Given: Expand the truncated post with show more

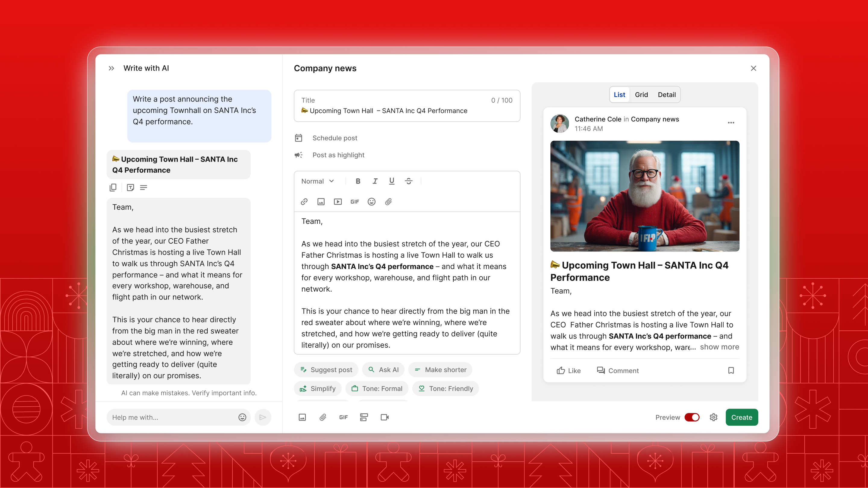Looking at the screenshot, I should coord(719,347).
